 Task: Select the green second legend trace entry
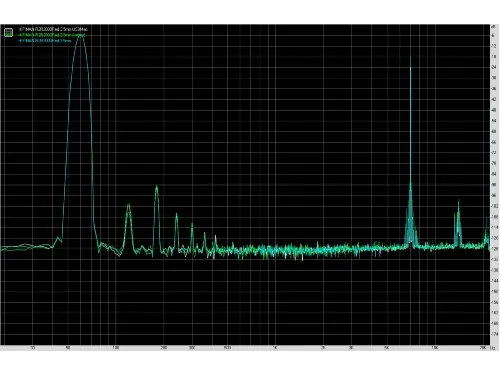(x=52, y=35)
